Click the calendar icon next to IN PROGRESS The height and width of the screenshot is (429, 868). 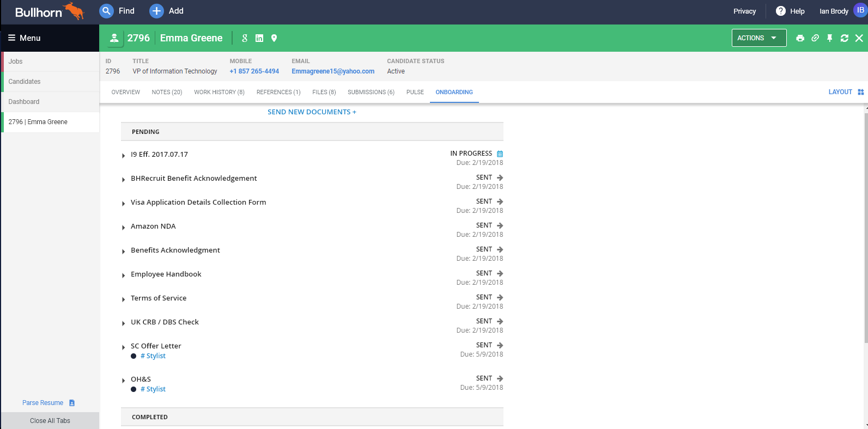click(500, 154)
